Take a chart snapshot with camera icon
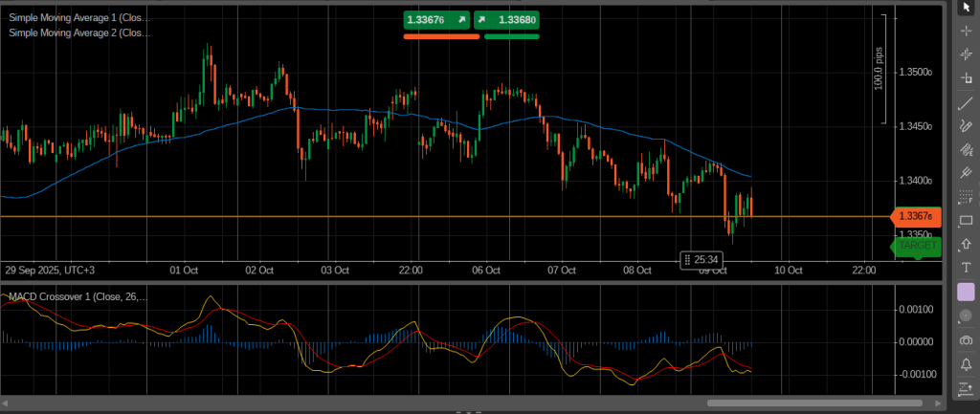This screenshot has width=980, height=414. pyautogui.click(x=966, y=340)
